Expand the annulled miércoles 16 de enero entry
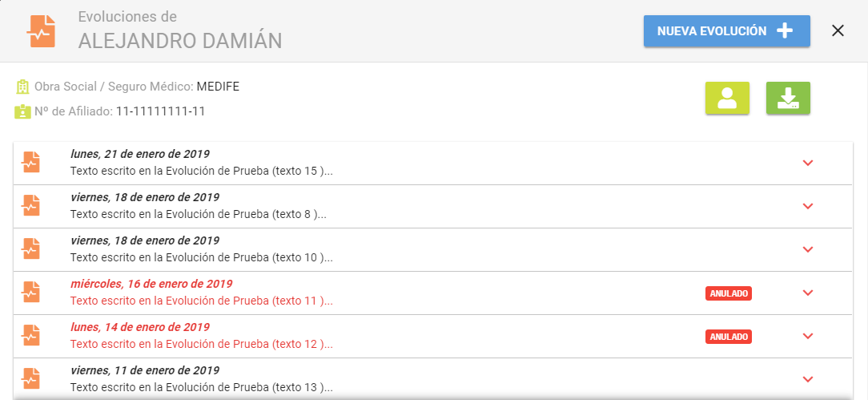The image size is (868, 400). pos(808,293)
